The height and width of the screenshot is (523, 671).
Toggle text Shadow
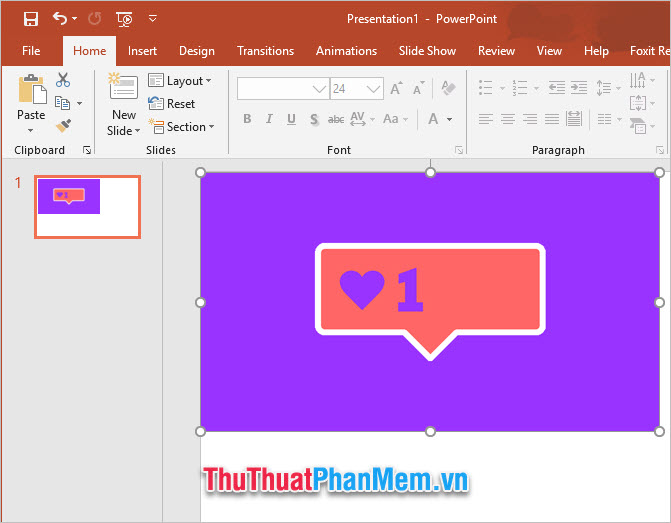314,119
